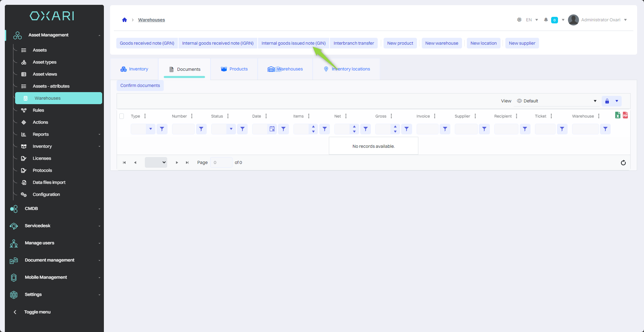The height and width of the screenshot is (332, 644).
Task: Click the Confirm documents button
Action: tap(140, 86)
